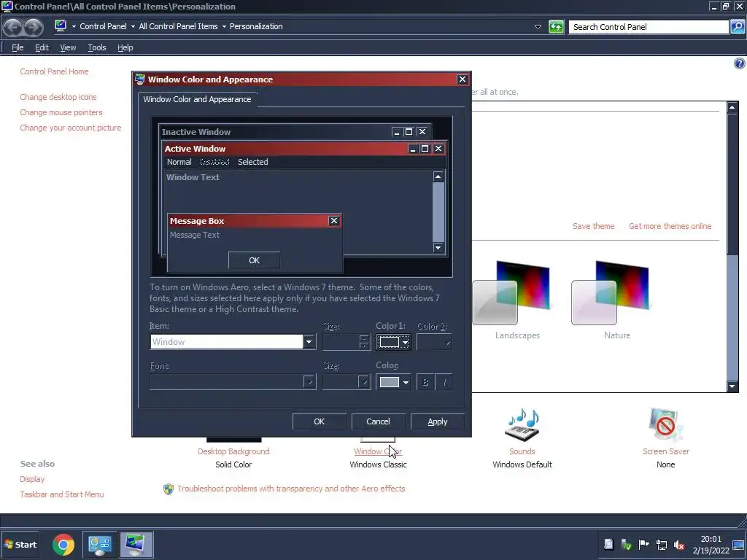Viewport: 747px width, 560px height.
Task: Open the Color 2 picker dropdown
Action: click(434, 342)
